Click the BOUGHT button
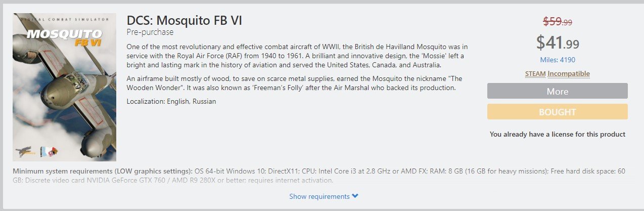The image size is (644, 211). (557, 112)
